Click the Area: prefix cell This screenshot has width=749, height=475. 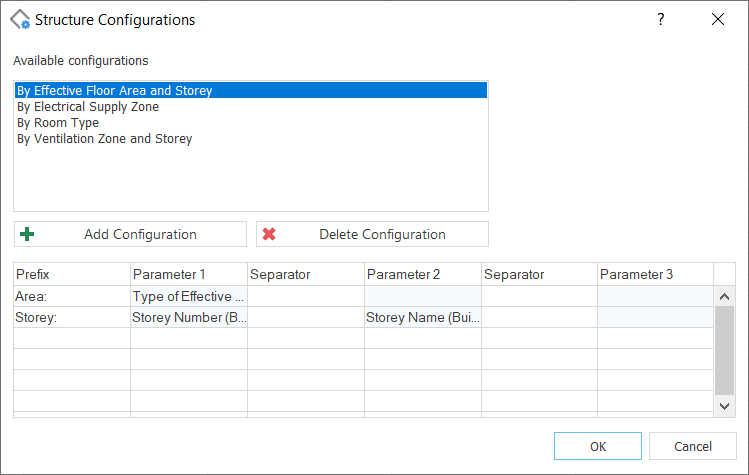[72, 296]
